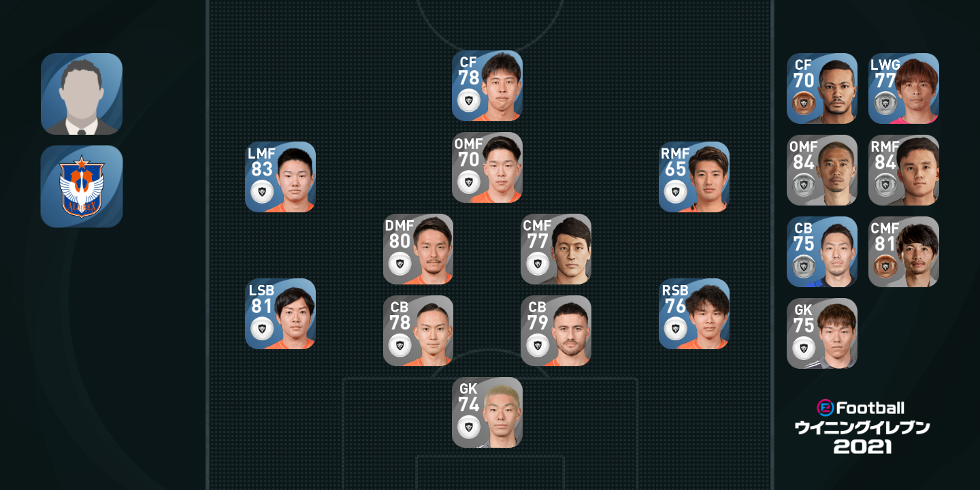Open the manager profile icon

click(82, 94)
